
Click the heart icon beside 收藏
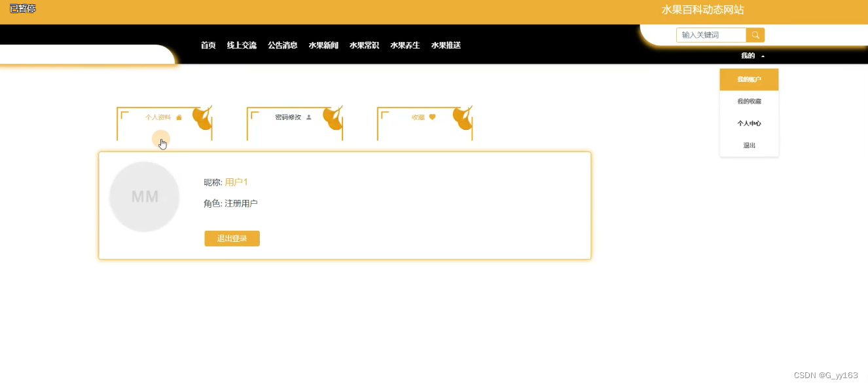432,117
